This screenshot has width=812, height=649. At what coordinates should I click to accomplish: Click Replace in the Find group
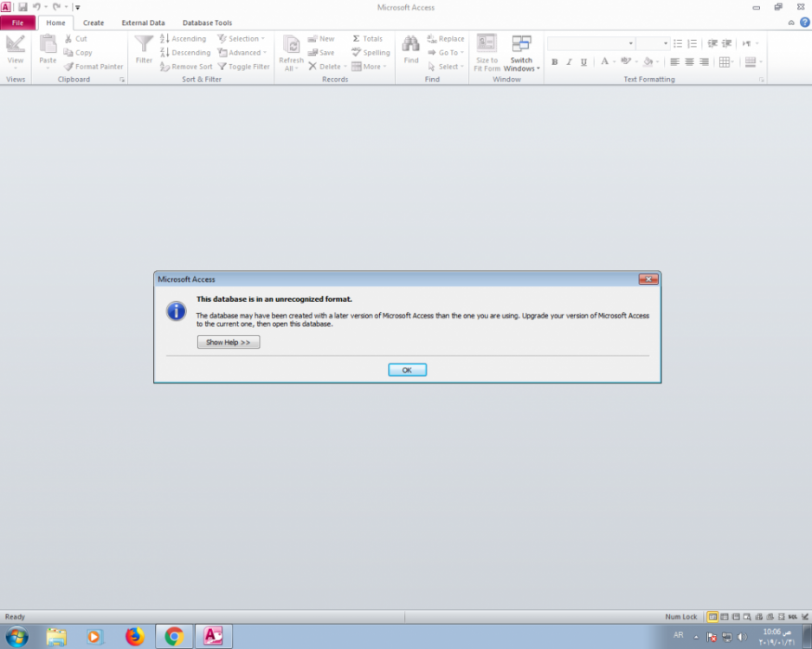pyautogui.click(x=445, y=39)
